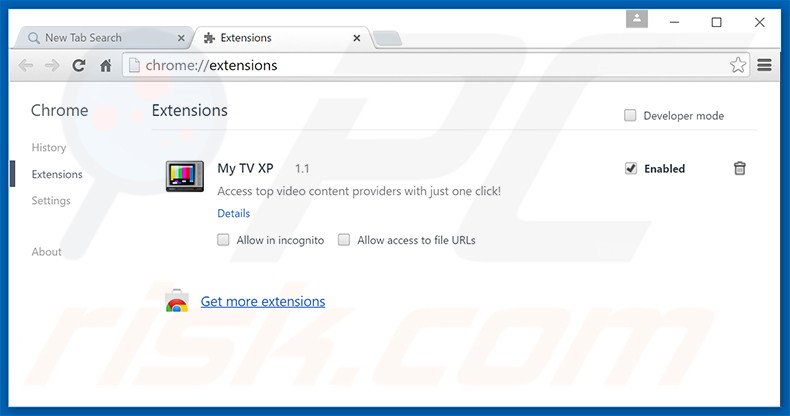Bookmark this page with the star icon
790x416 pixels.
(x=738, y=65)
